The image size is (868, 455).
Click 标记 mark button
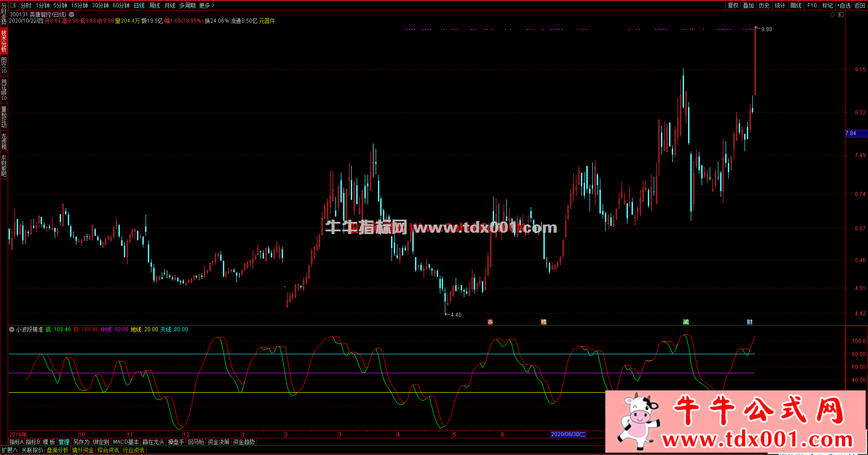point(827,5)
